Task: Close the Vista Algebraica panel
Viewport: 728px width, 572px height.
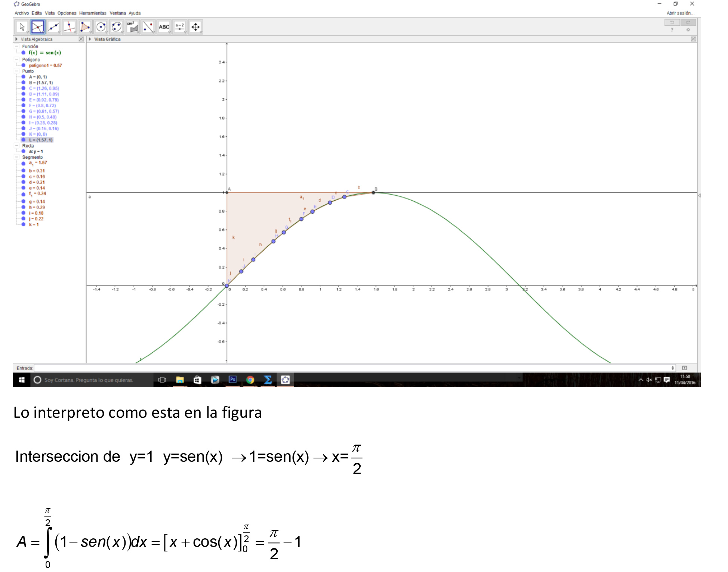Action: 81,39
